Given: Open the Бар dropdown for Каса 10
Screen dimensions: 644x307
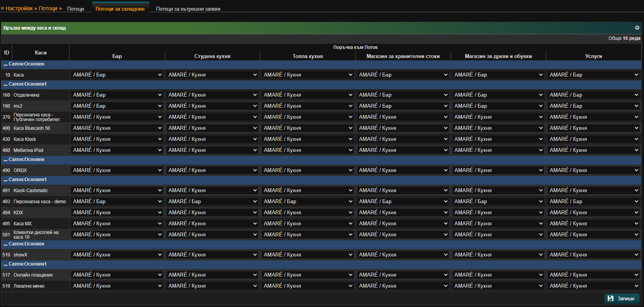Looking at the screenshot, I should [117, 75].
